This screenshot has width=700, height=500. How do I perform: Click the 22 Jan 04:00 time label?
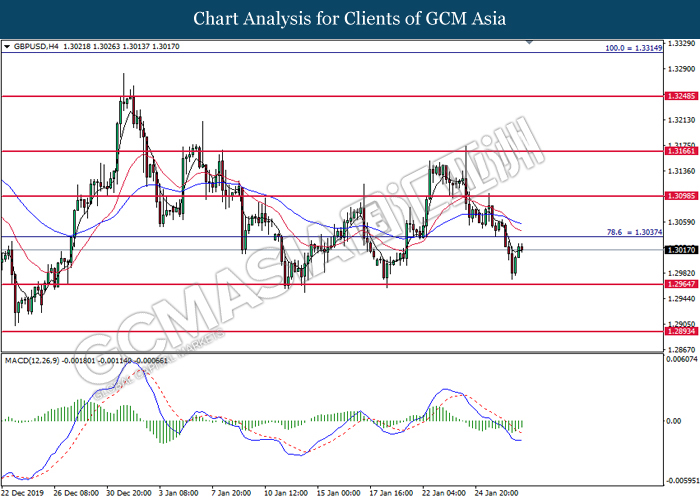coord(444,493)
